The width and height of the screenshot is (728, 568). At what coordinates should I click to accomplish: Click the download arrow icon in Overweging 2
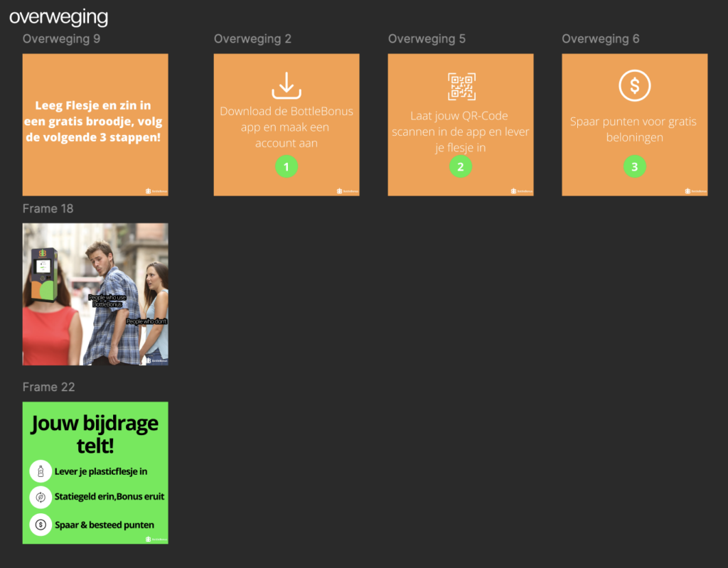287,85
